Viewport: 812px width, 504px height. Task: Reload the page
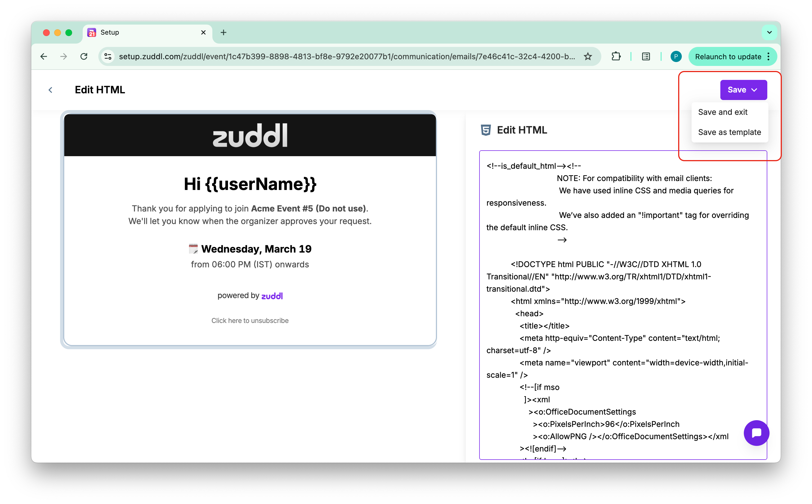point(84,57)
